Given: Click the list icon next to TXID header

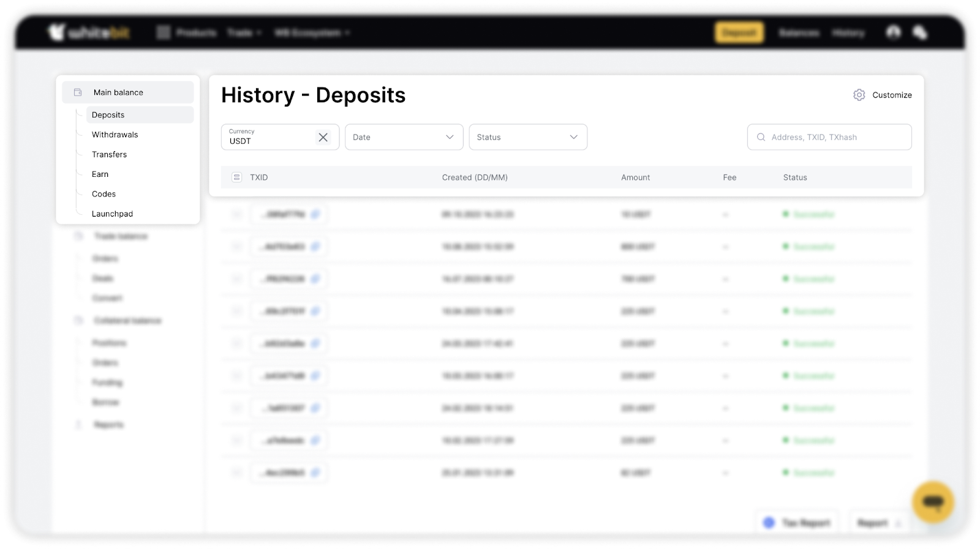Looking at the screenshot, I should (x=237, y=177).
